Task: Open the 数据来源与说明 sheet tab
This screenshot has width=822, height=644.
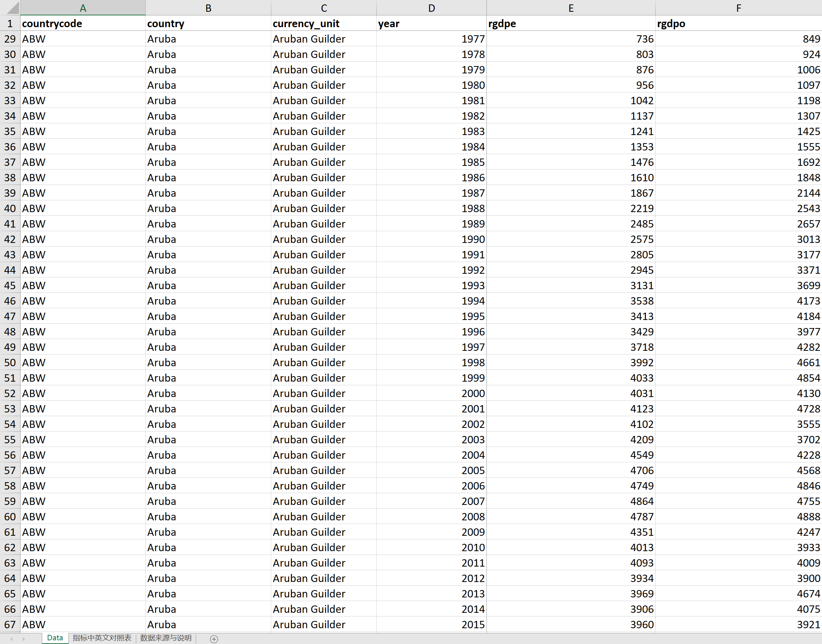Action: pyautogui.click(x=166, y=638)
